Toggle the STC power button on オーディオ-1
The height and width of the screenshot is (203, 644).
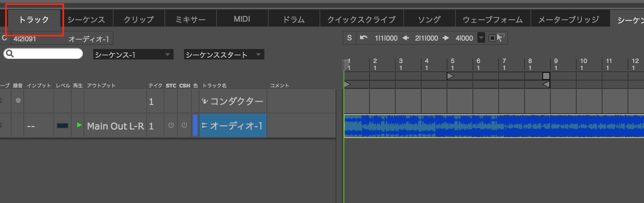point(171,125)
